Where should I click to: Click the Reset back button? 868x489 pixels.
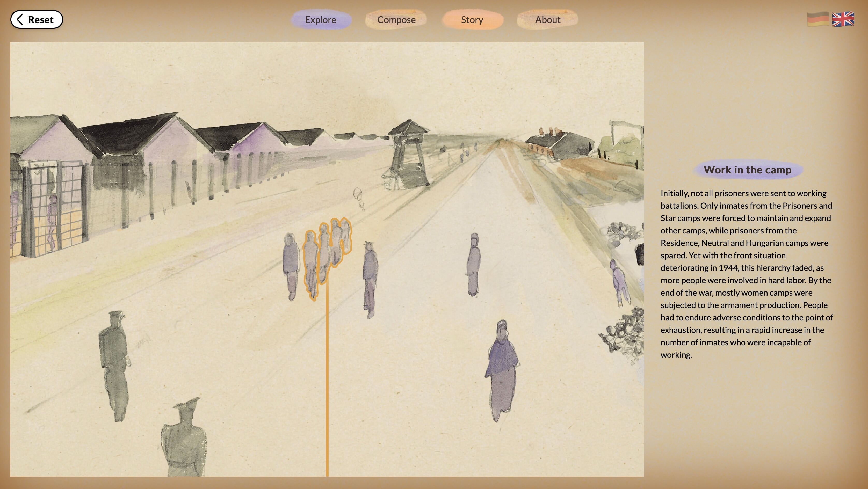pyautogui.click(x=37, y=19)
